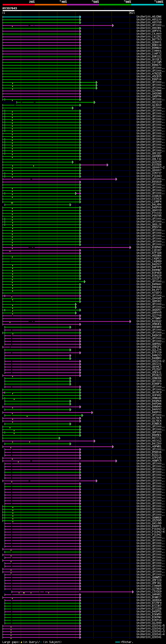Click the green arrowhead of B6T7I1 alignment
166x644 pixels.
[x=59, y=438]
